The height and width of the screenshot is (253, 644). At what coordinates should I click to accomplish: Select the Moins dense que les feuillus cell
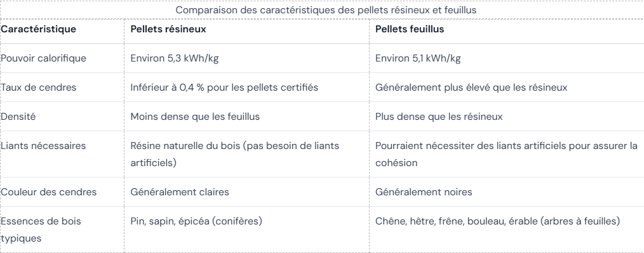[247, 117]
